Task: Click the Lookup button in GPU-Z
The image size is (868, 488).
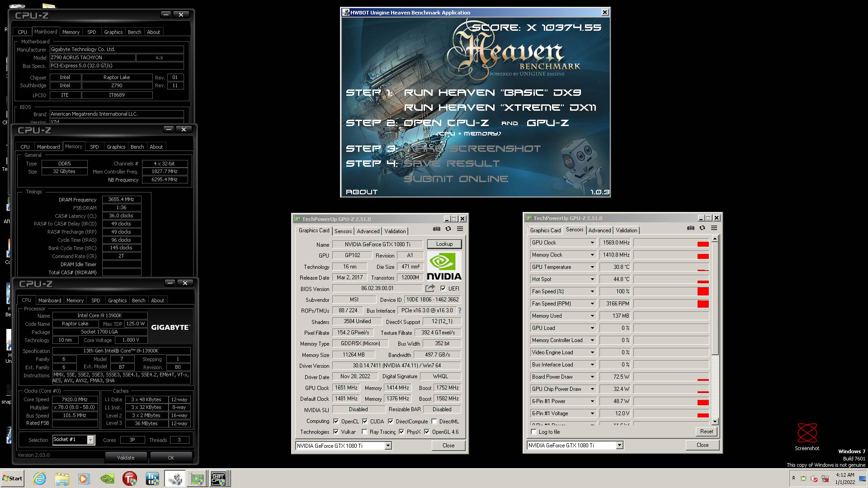Action: coord(444,244)
